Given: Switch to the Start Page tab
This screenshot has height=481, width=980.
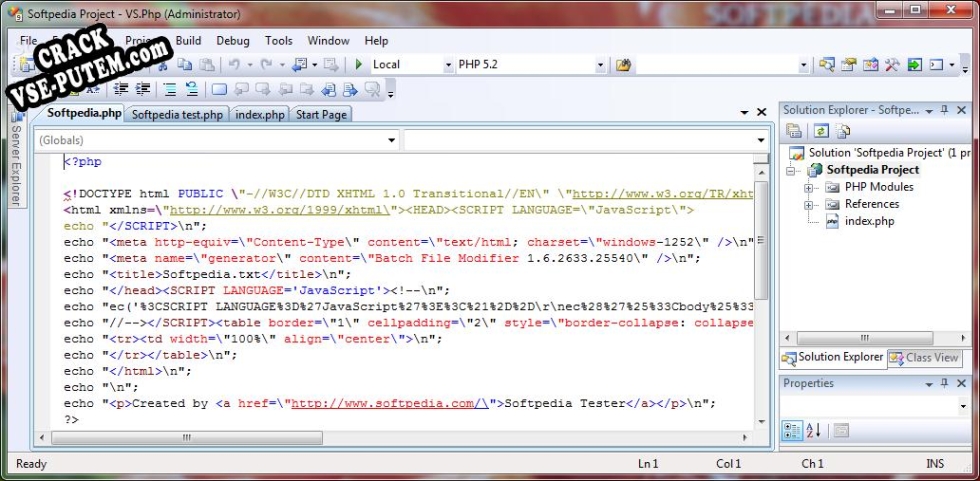Looking at the screenshot, I should [321, 114].
